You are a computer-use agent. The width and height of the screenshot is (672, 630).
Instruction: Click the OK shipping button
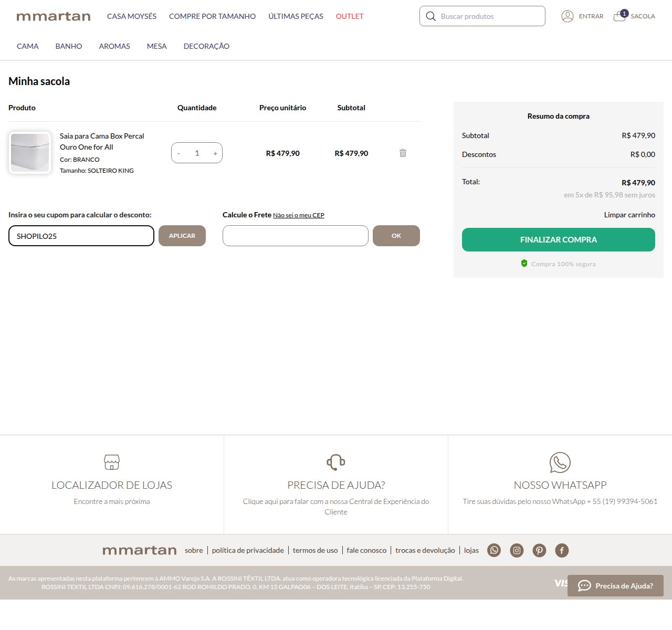click(x=396, y=236)
